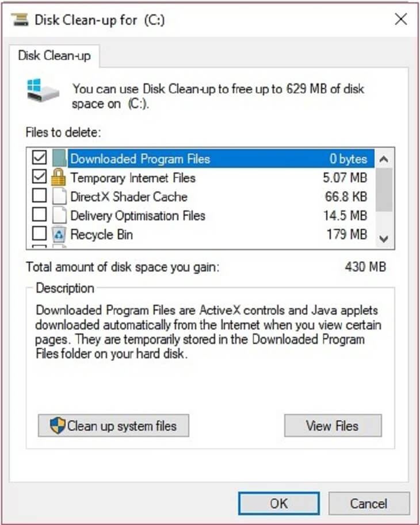The height and width of the screenshot is (525, 420).
Task: Click the Recycle Bin icon in list
Action: [59, 235]
